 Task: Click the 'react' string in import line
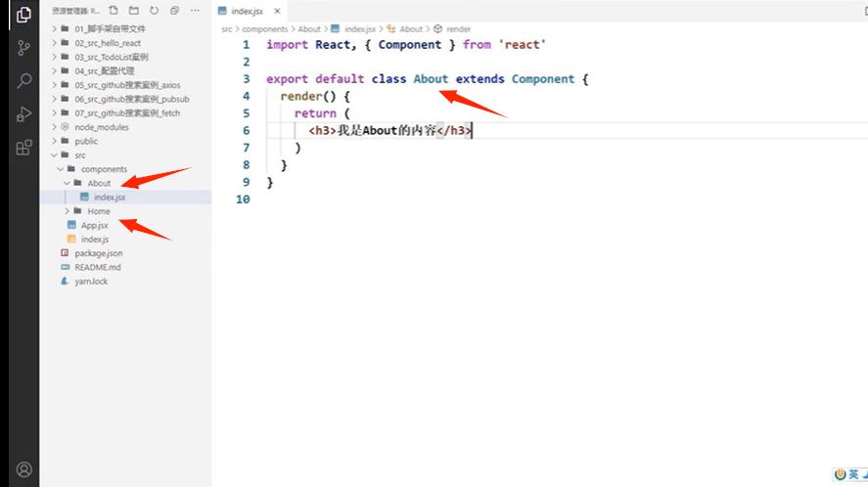(x=522, y=45)
